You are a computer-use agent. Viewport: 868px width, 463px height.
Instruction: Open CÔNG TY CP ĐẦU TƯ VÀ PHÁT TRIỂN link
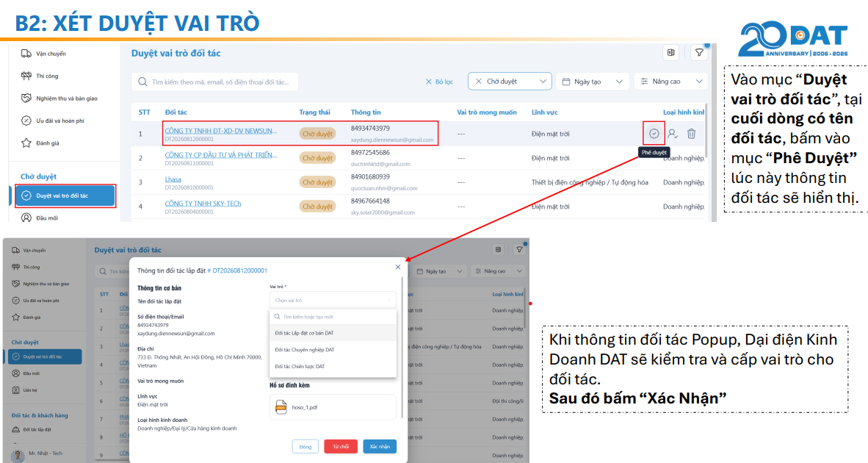pos(221,155)
